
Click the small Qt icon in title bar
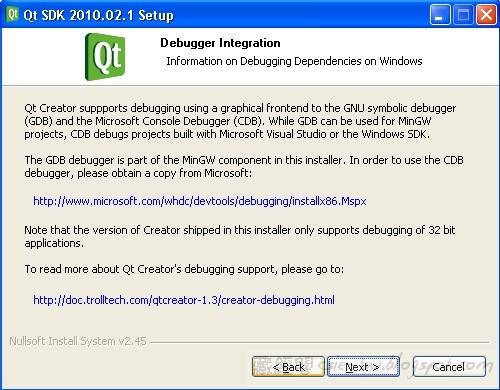point(13,14)
